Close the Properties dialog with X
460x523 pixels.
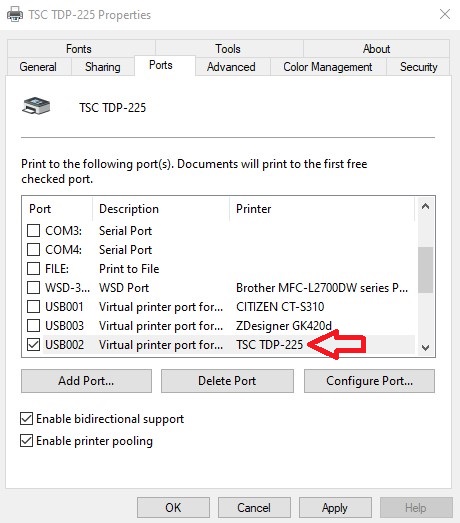click(445, 14)
